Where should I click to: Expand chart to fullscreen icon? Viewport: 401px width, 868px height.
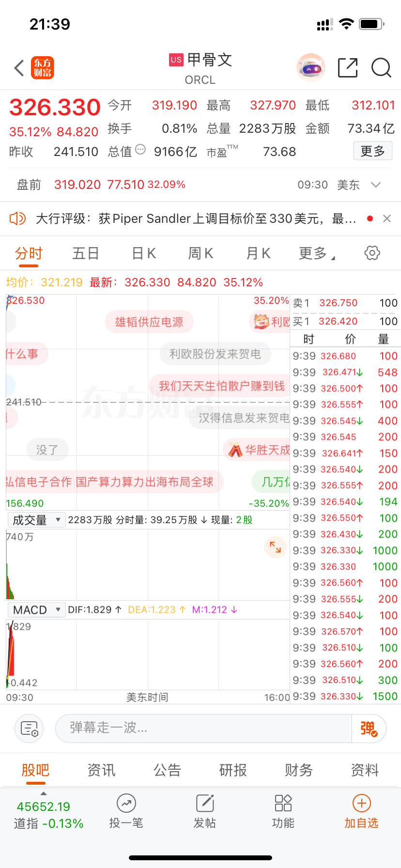click(275, 547)
